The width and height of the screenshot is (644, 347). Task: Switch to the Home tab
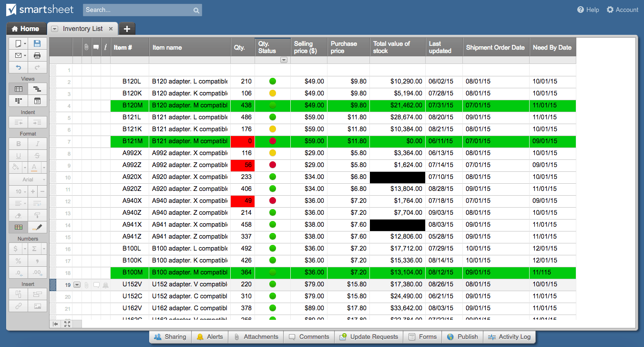point(26,29)
